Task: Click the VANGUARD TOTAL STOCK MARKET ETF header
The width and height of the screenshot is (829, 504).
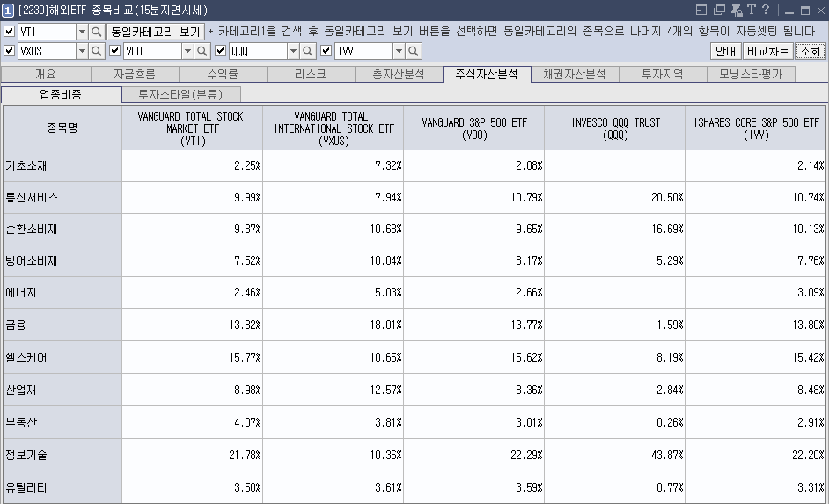Action: click(x=193, y=128)
